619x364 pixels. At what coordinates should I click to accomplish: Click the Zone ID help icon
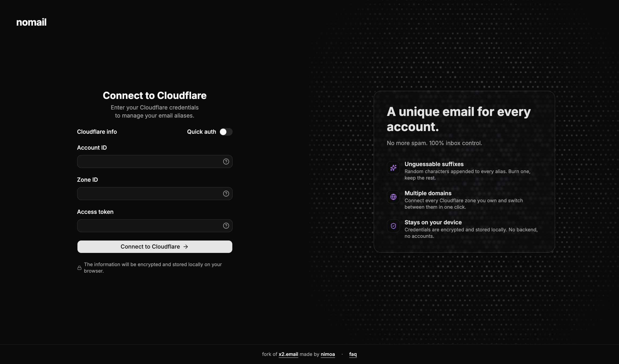coord(226,193)
